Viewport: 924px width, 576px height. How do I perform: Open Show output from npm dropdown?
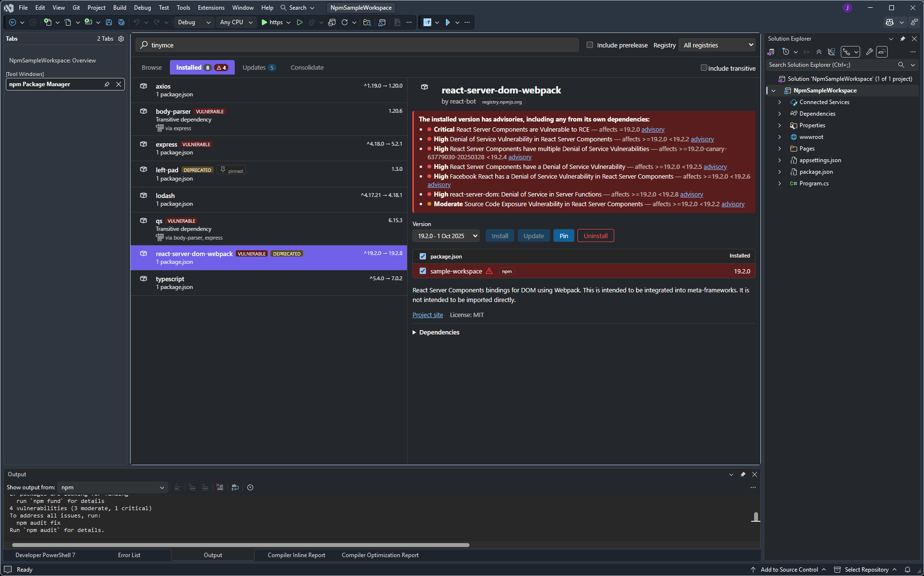click(x=113, y=487)
